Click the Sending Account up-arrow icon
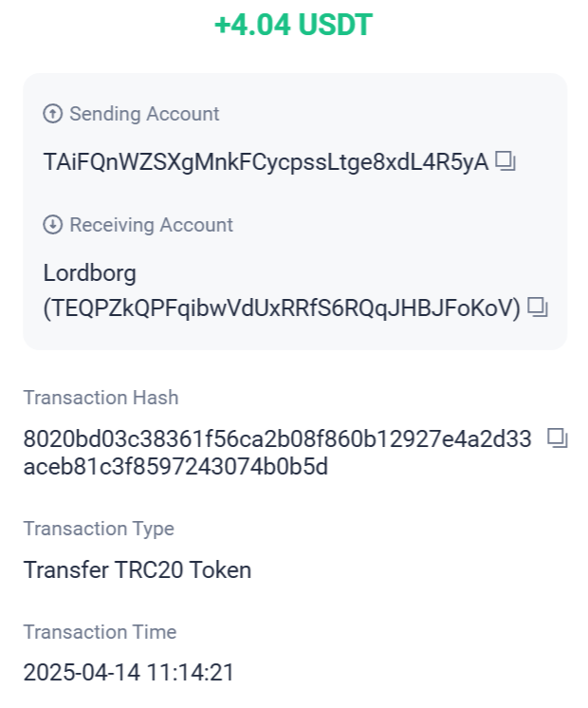 (53, 114)
